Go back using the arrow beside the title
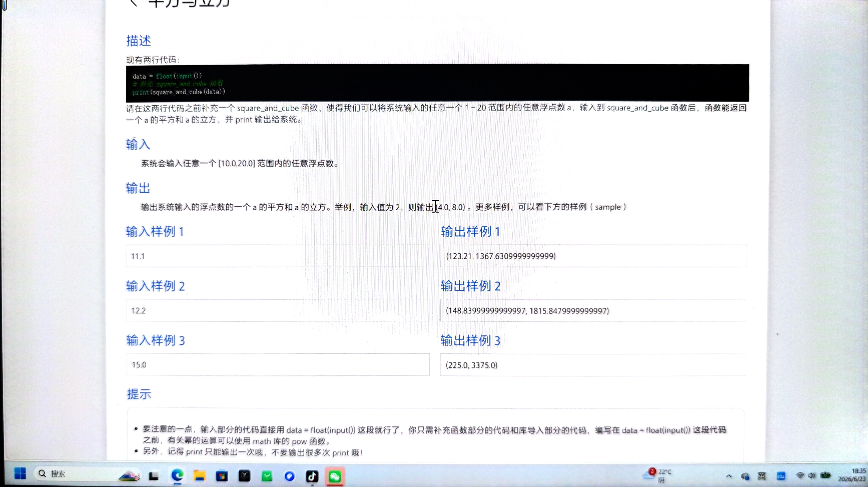The image size is (868, 487). tap(133, 3)
